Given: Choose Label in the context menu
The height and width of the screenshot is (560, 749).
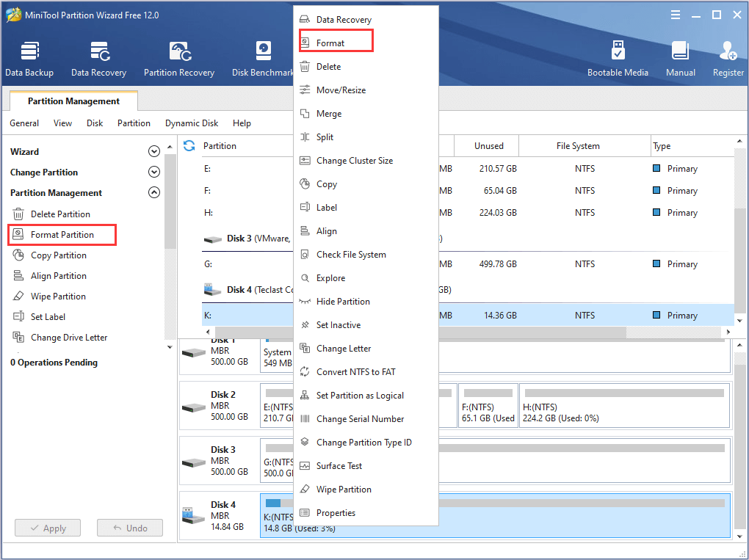Looking at the screenshot, I should [x=366, y=207].
